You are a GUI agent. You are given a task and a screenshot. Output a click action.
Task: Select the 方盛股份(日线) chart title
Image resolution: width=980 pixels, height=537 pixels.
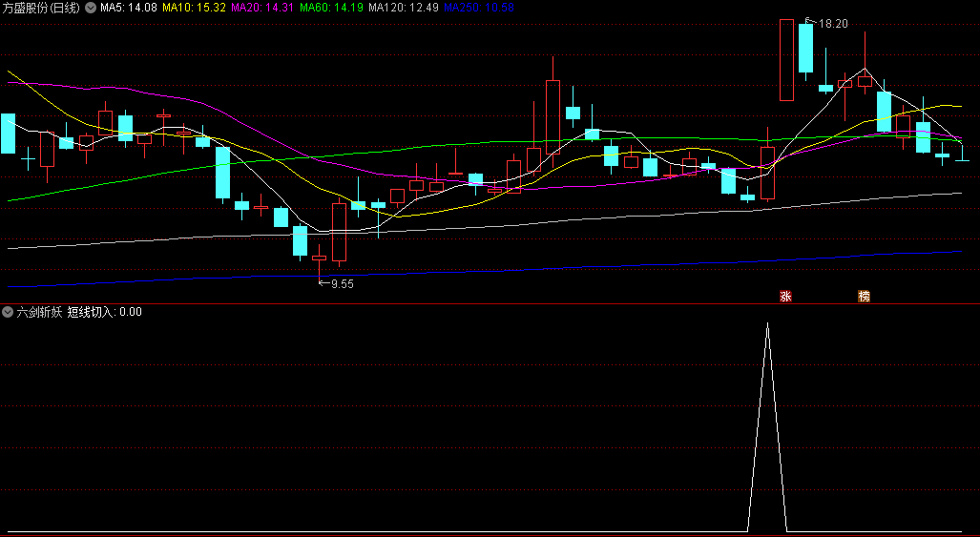(x=41, y=9)
